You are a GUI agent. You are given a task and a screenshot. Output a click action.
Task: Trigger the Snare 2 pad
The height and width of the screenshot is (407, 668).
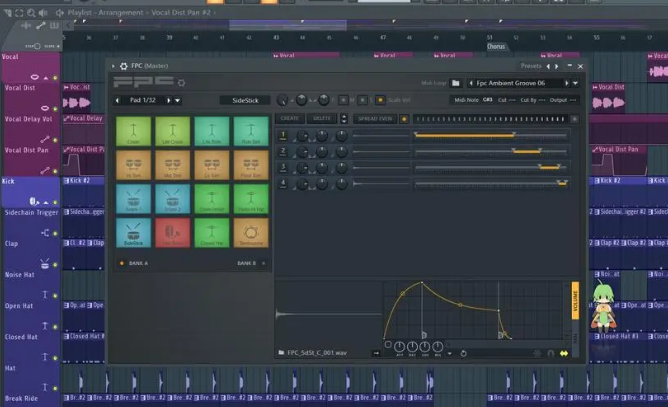(173, 199)
